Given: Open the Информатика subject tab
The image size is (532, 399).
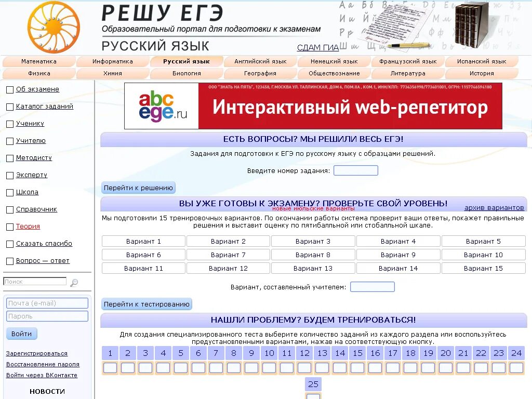Looking at the screenshot, I should (113, 61).
